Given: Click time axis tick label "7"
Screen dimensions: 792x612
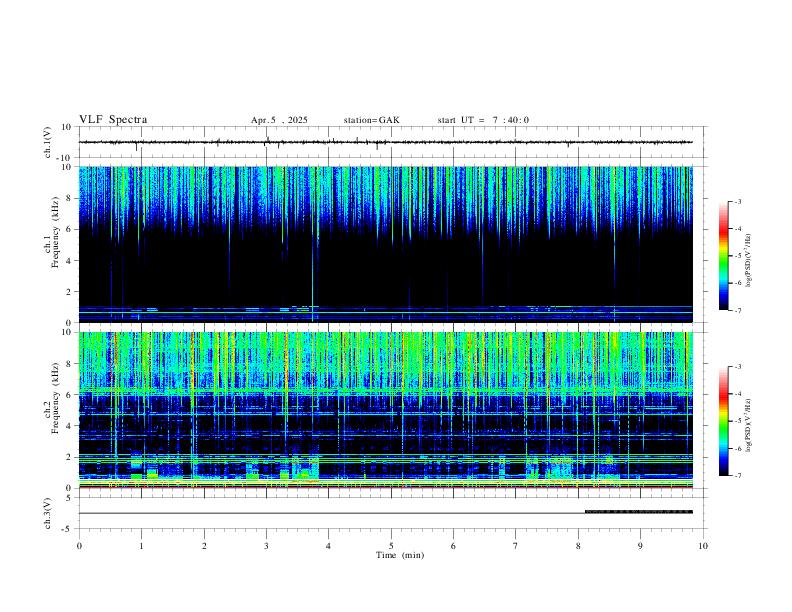Looking at the screenshot, I should (516, 546).
